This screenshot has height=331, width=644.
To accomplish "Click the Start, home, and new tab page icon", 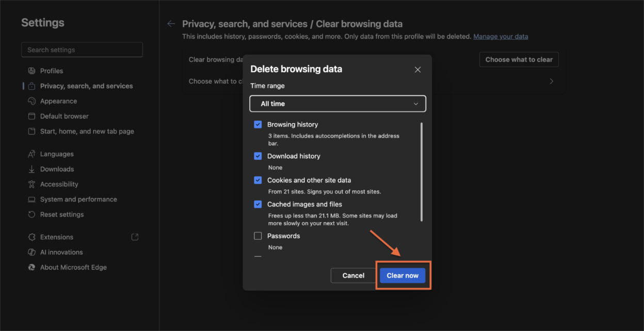I will point(31,131).
